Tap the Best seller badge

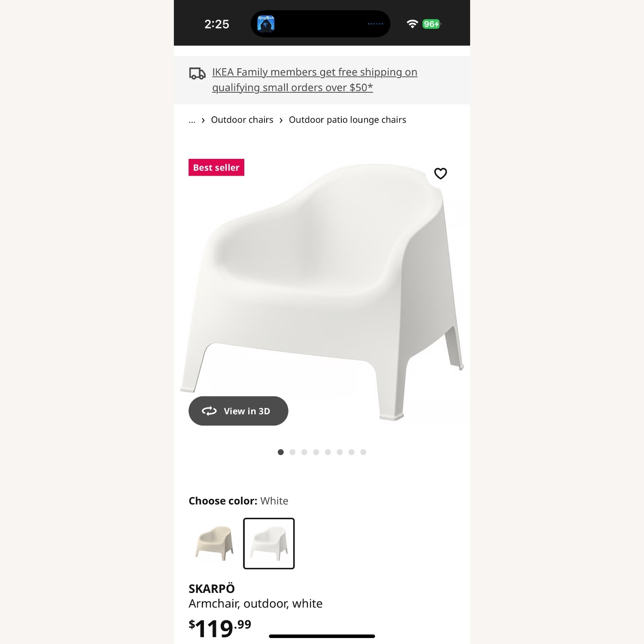pos(216,167)
